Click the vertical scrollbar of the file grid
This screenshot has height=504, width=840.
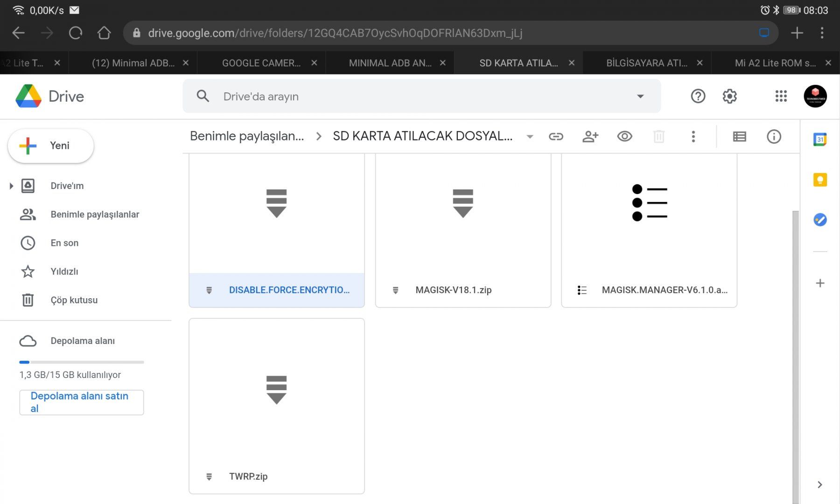795,357
